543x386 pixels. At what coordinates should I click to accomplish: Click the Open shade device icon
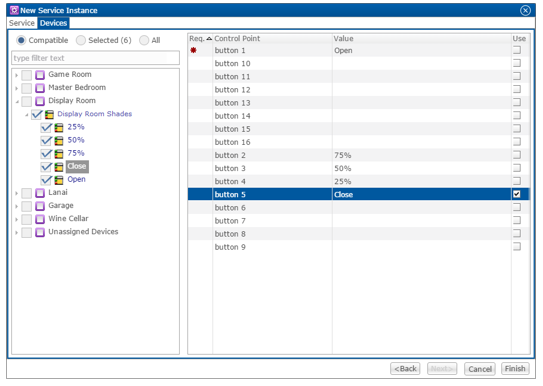point(59,180)
